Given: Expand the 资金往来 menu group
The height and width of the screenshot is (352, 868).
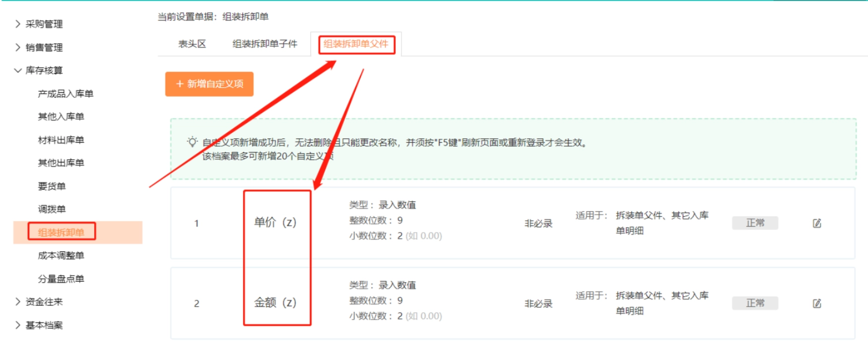Looking at the screenshot, I should coord(44,302).
